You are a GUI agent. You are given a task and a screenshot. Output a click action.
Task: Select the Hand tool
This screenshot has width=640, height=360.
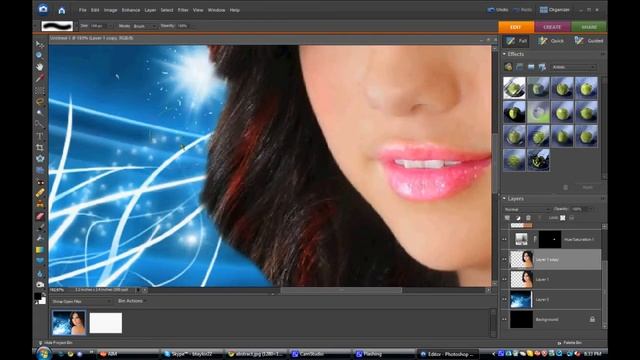tap(40, 66)
